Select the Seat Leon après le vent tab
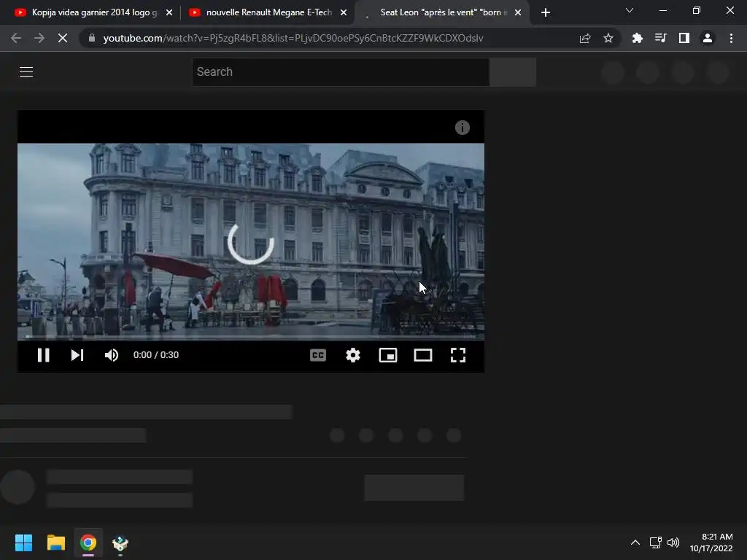The height and width of the screenshot is (560, 747). (x=441, y=12)
